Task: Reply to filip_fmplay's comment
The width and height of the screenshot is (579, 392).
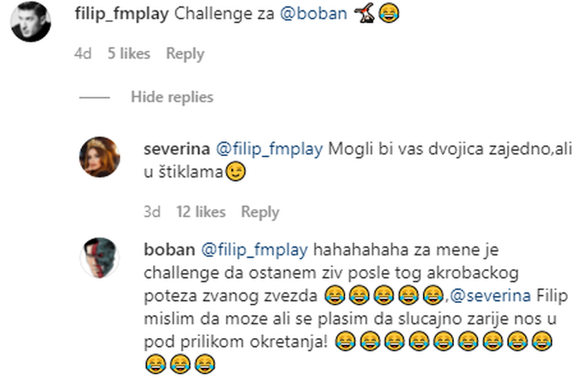Action: [x=185, y=53]
